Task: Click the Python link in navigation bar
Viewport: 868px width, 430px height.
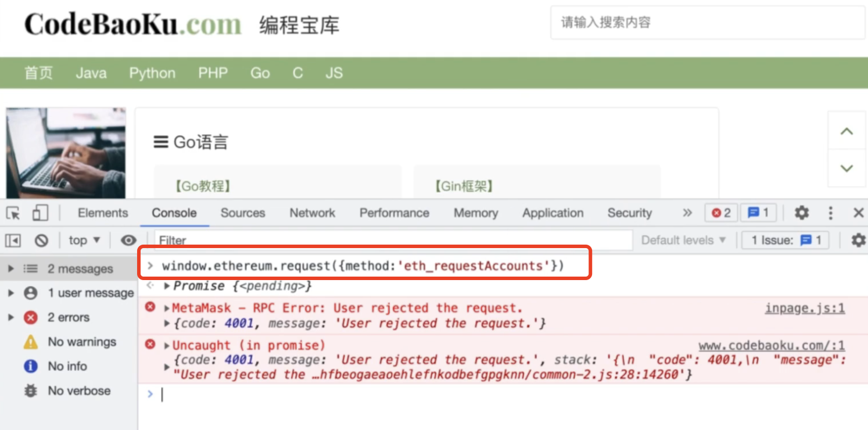Action: 152,73
